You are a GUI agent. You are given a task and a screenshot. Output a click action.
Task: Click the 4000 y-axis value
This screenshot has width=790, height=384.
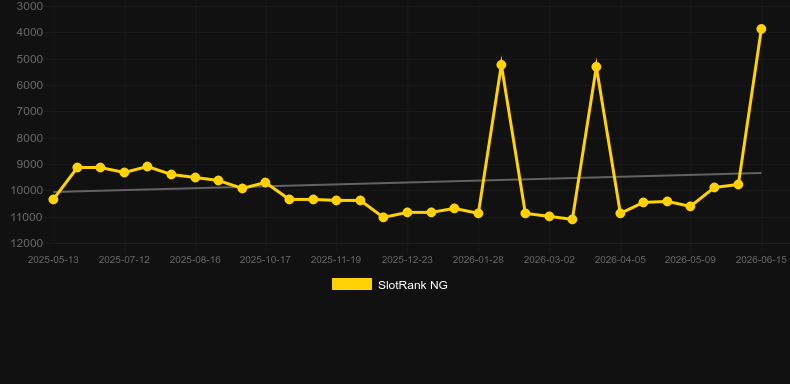click(x=30, y=33)
